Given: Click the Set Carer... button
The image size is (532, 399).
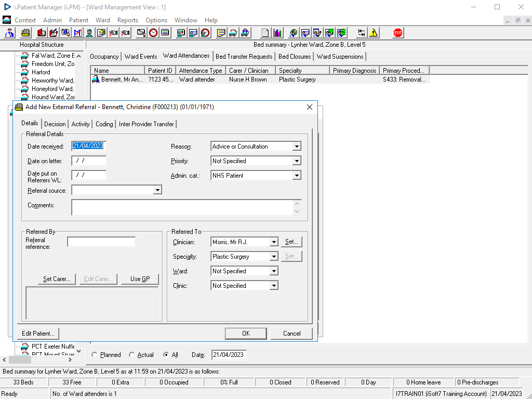Looking at the screenshot, I should (57, 279).
